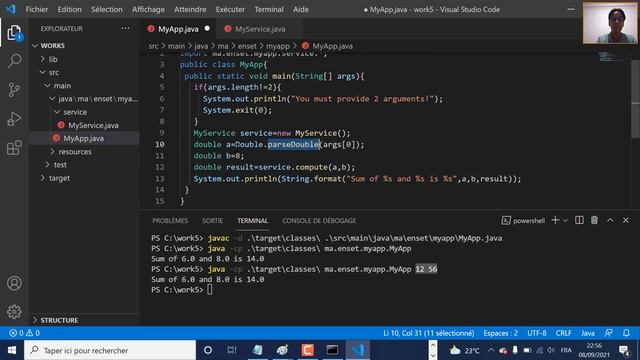Change the UTF-8 encoding in status bar

[x=537, y=333]
